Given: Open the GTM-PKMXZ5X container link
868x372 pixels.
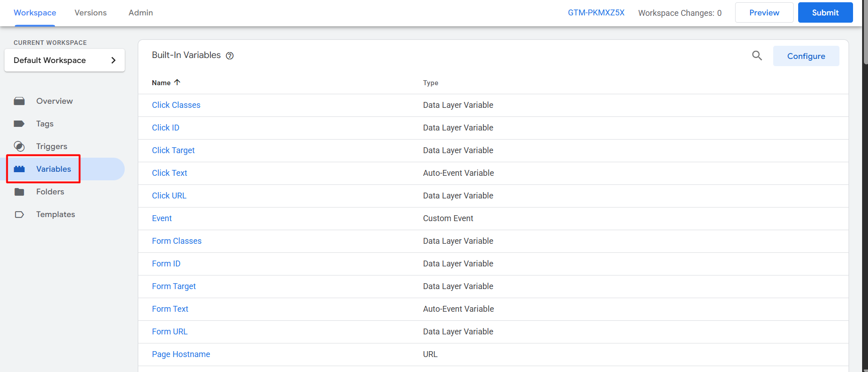Looking at the screenshot, I should [x=596, y=13].
